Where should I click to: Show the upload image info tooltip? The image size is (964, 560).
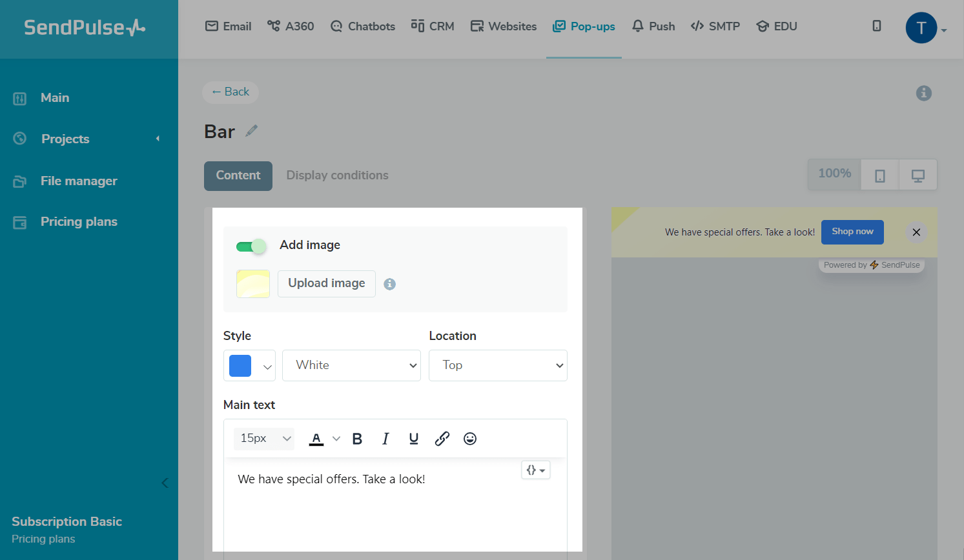390,284
